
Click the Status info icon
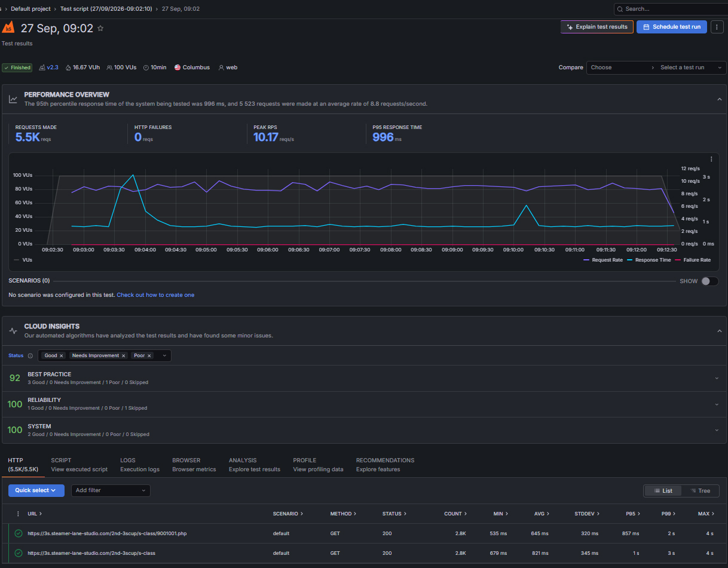30,355
